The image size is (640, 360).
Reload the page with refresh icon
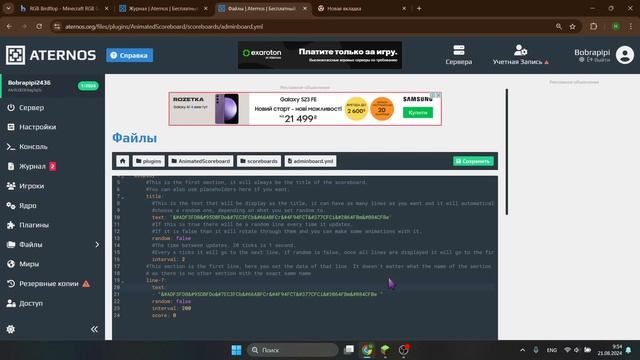[39, 27]
